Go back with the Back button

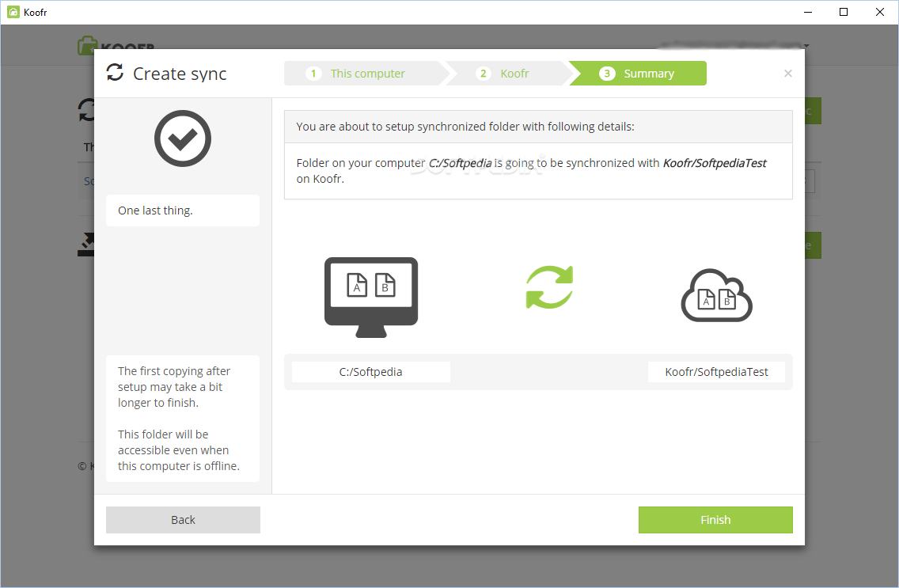coord(183,520)
